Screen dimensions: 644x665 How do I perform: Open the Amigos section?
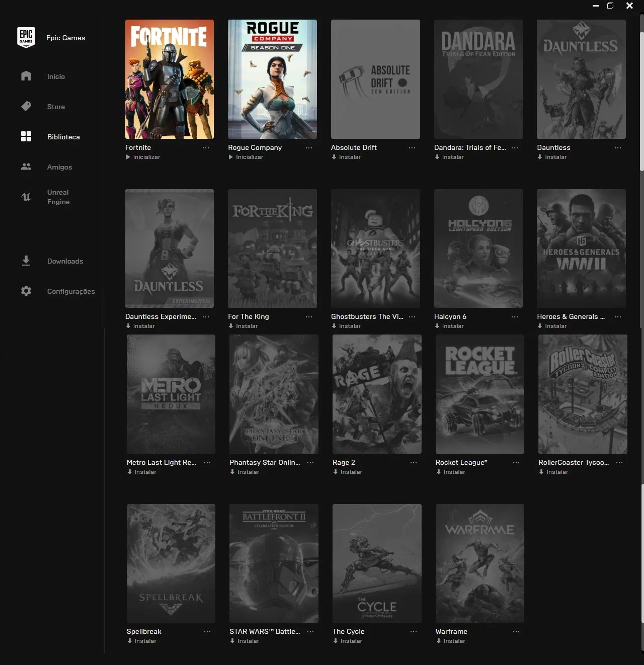59,167
